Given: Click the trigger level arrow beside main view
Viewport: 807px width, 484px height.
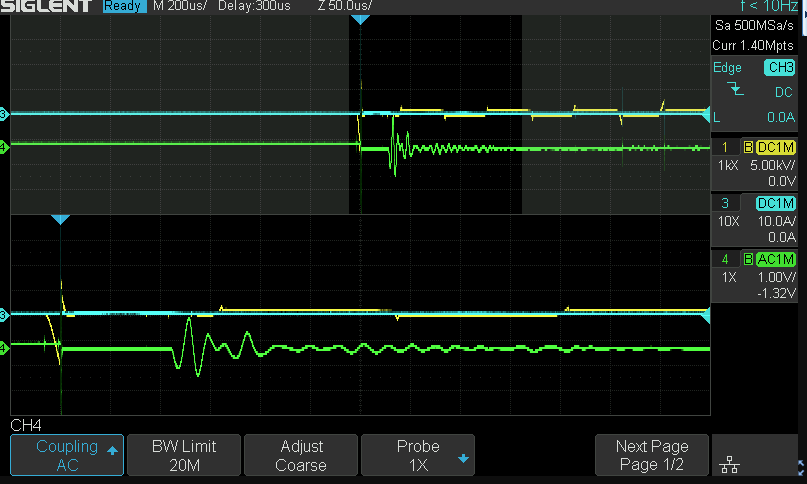Looking at the screenshot, I should click(706, 114).
